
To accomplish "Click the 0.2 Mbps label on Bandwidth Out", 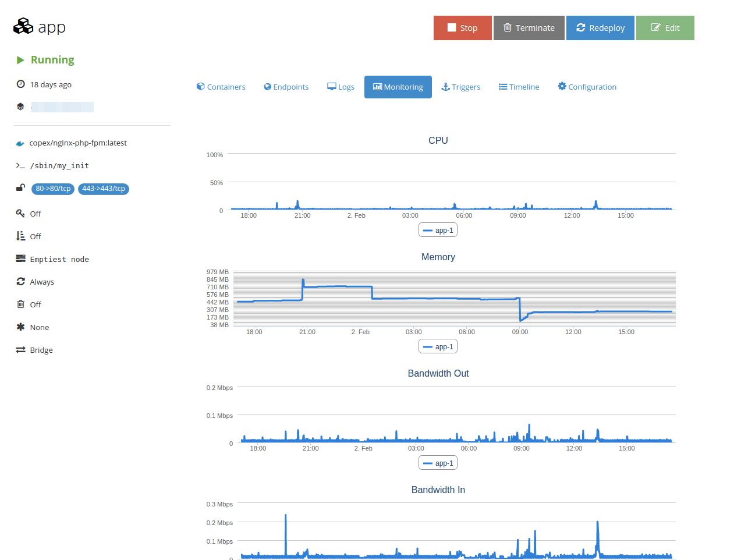I will pyautogui.click(x=219, y=388).
